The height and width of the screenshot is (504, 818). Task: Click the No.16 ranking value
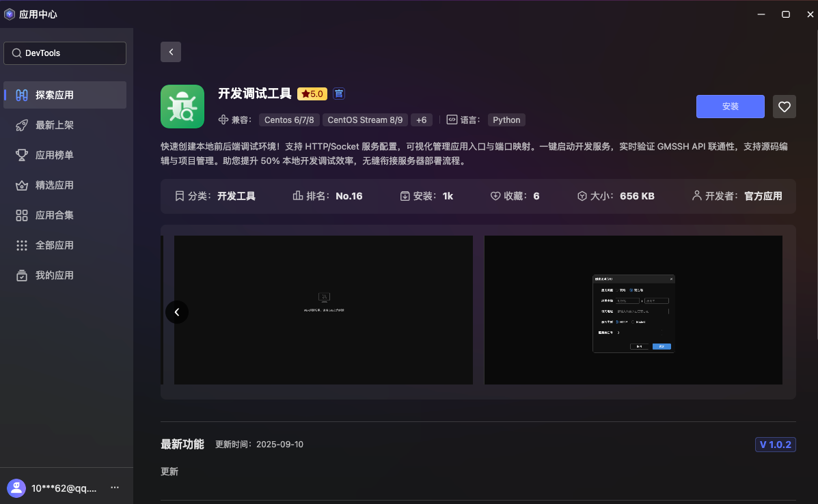[349, 196]
